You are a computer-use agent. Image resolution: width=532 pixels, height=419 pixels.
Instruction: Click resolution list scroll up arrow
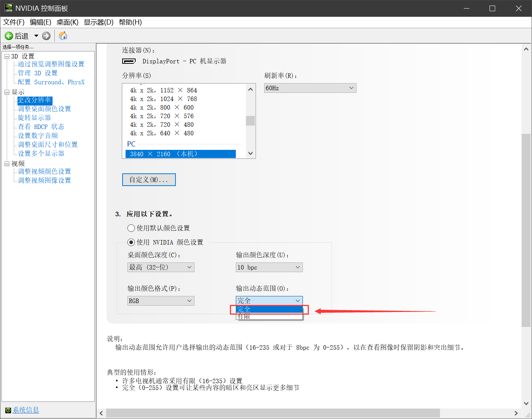(x=250, y=89)
